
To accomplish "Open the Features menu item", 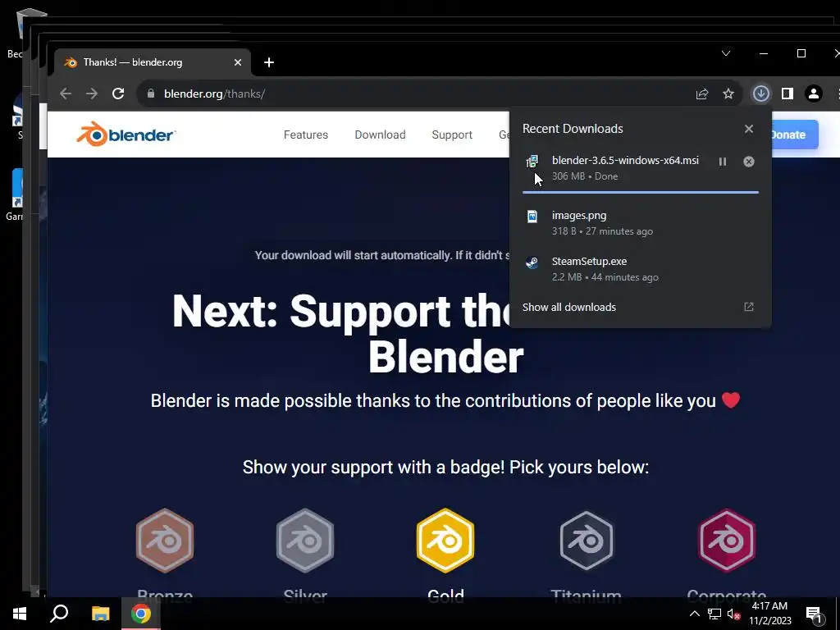I will pyautogui.click(x=306, y=135).
